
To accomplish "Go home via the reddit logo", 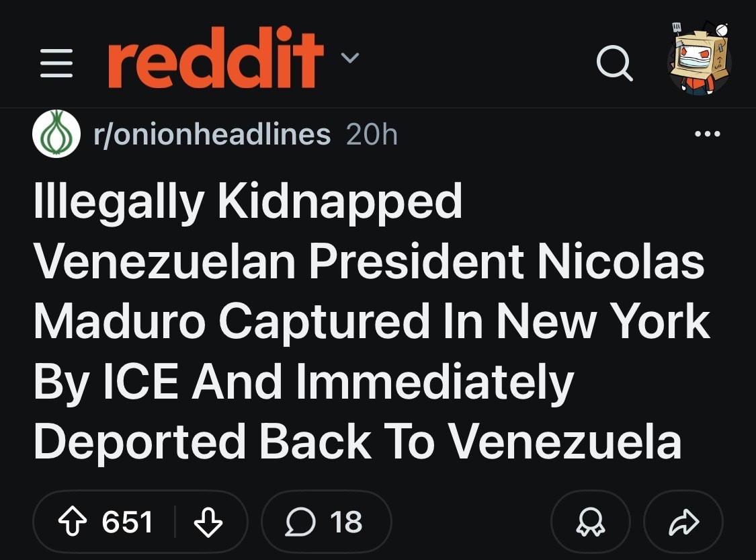I will coord(215,58).
